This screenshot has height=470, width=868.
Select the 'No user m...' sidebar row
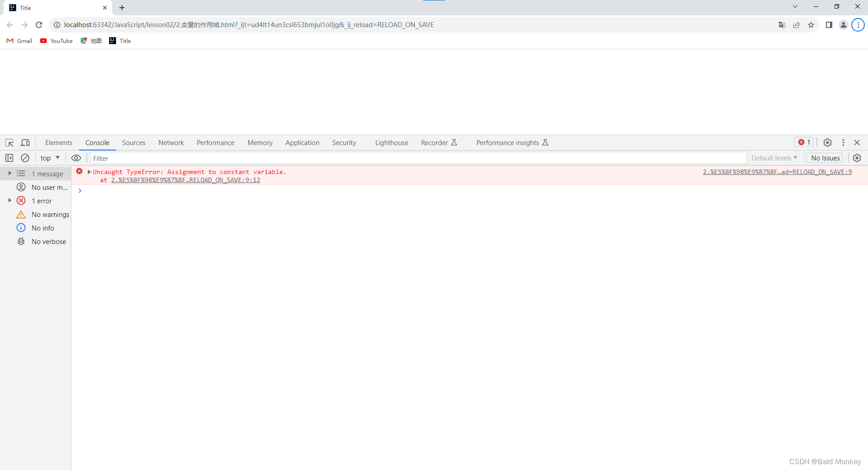(x=36, y=187)
